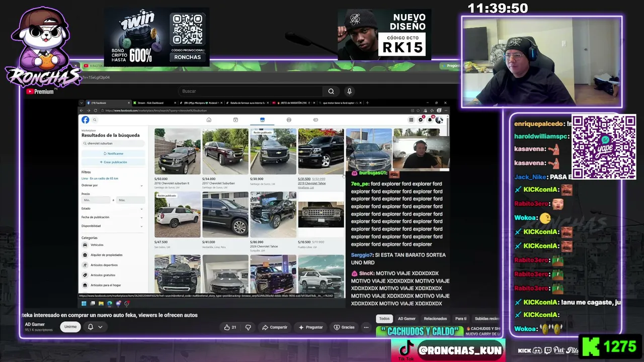Open the S/47.500 San Isidro listing photo
This screenshot has width=644, height=362.
pyautogui.click(x=177, y=215)
